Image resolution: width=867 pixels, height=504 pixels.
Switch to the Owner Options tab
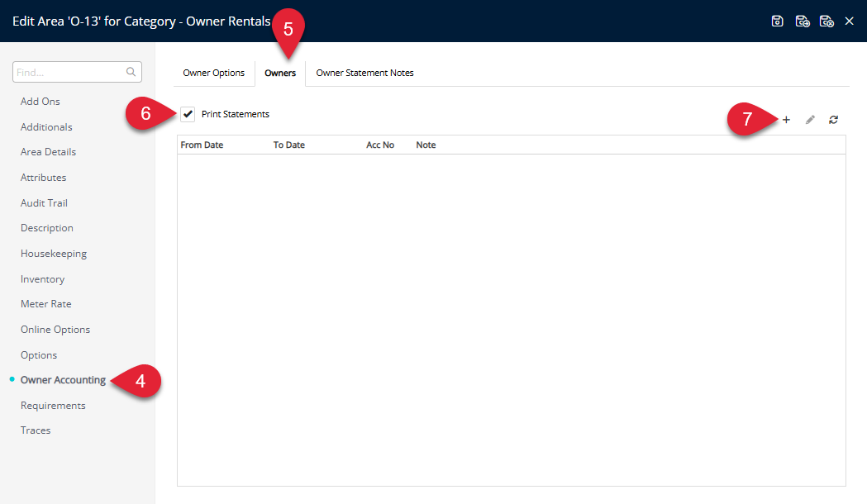point(213,73)
